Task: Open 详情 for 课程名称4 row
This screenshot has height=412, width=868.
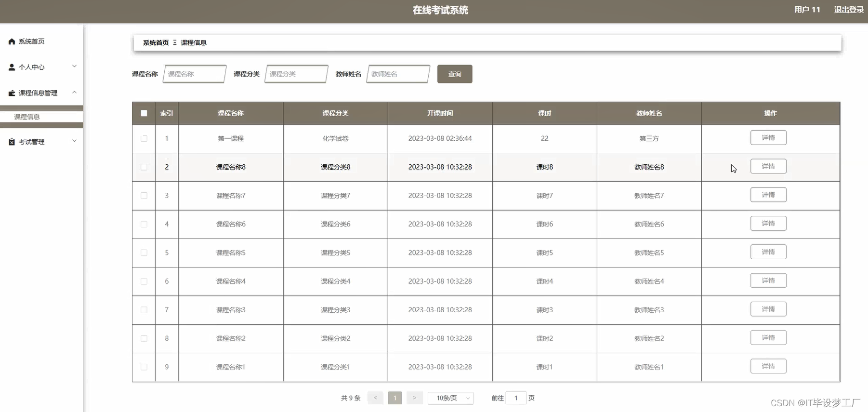Action: tap(768, 280)
